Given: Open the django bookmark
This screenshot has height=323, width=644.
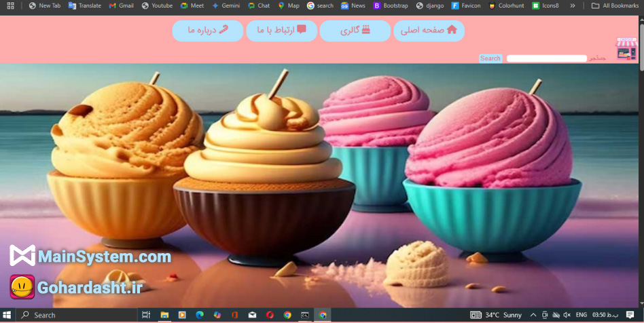Looking at the screenshot, I should [x=430, y=5].
